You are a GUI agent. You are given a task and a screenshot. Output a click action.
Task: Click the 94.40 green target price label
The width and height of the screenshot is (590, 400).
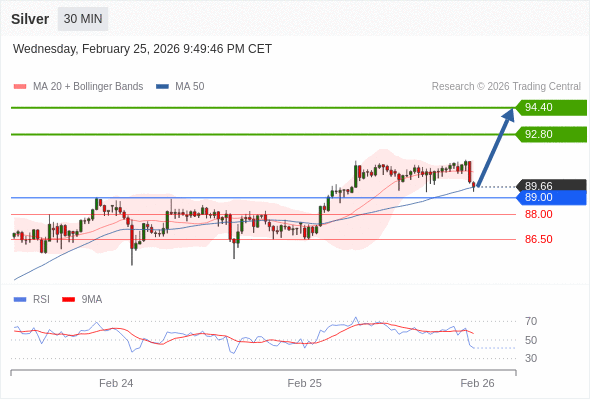click(x=551, y=108)
